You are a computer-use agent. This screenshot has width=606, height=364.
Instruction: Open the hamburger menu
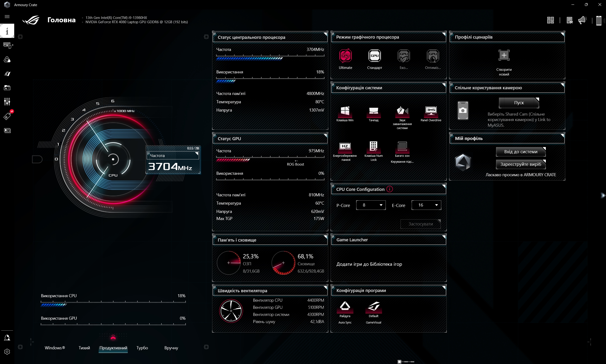tap(7, 17)
